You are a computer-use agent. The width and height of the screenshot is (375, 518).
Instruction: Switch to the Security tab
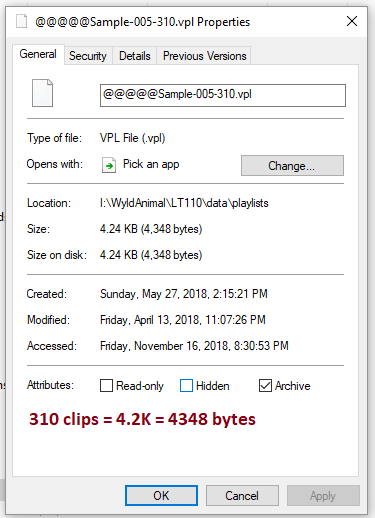click(x=88, y=56)
